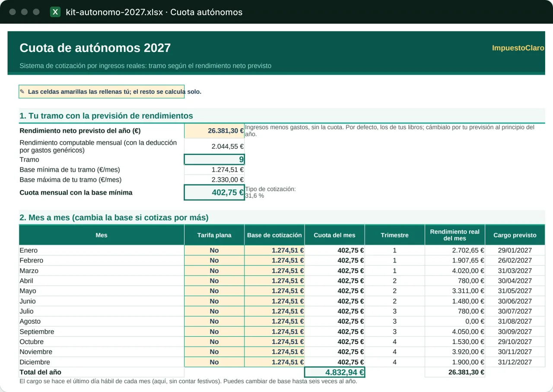Click Cuota del mes cell for Agosto
The image size is (553, 392).
334,322
